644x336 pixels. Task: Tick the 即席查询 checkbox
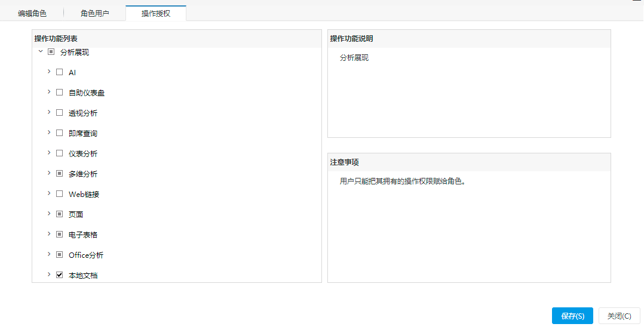click(x=60, y=133)
